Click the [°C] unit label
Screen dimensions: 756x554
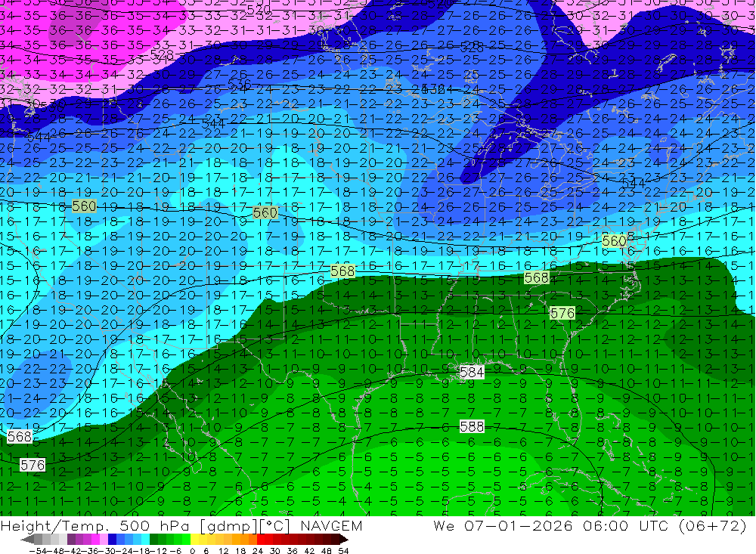275,526
